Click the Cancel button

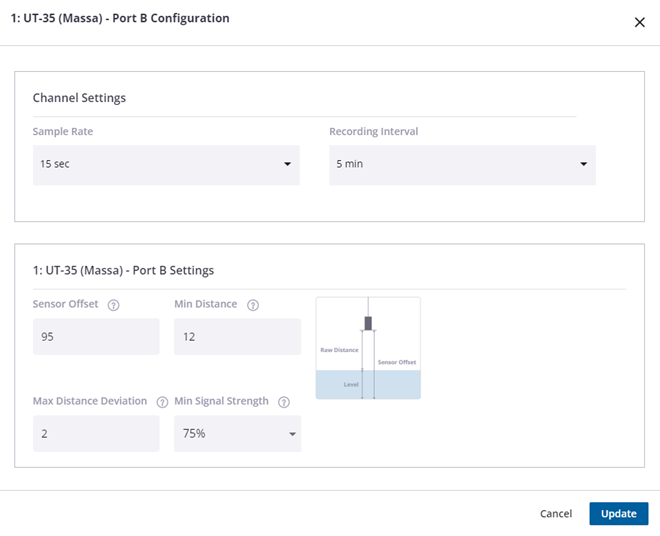pyautogui.click(x=556, y=514)
